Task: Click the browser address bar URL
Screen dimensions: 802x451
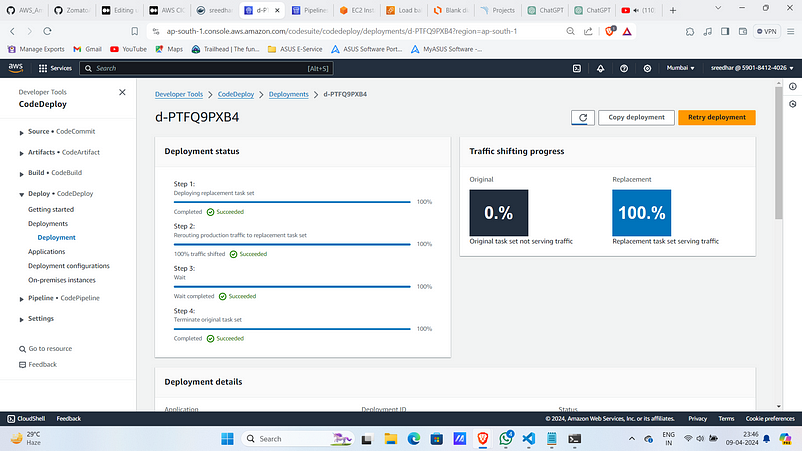Action: coord(342,31)
